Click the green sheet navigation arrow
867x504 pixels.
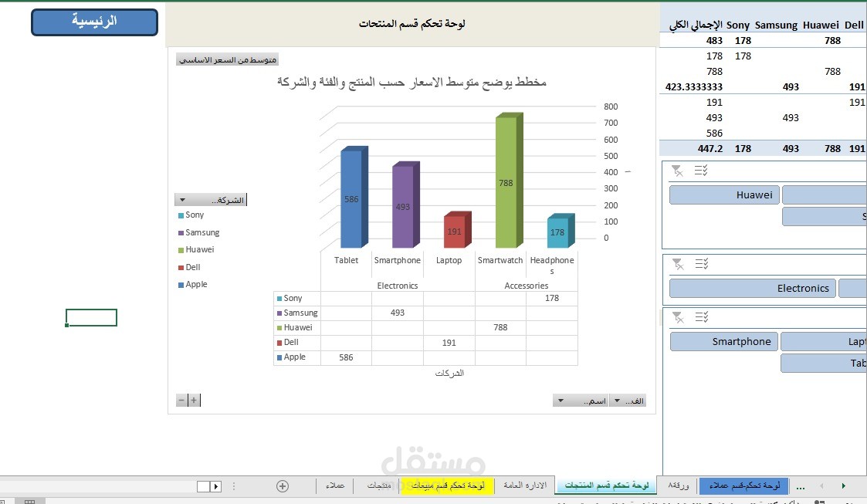[x=843, y=485]
